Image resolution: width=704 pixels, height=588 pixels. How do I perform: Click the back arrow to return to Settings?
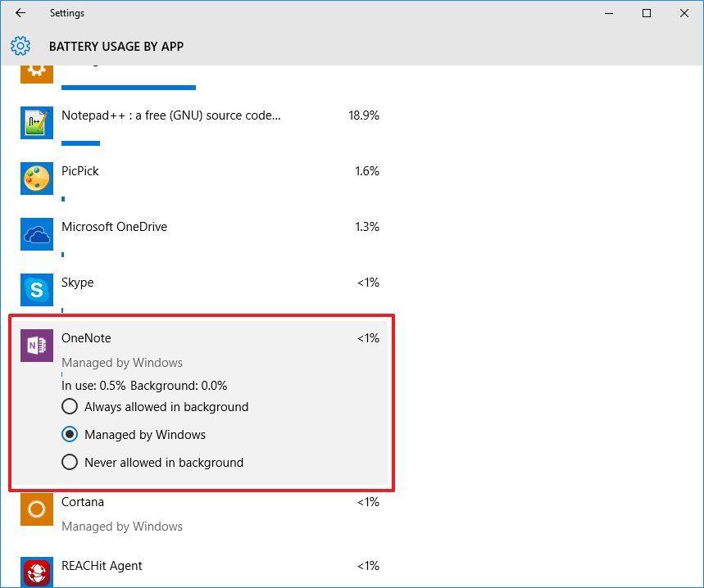(20, 13)
